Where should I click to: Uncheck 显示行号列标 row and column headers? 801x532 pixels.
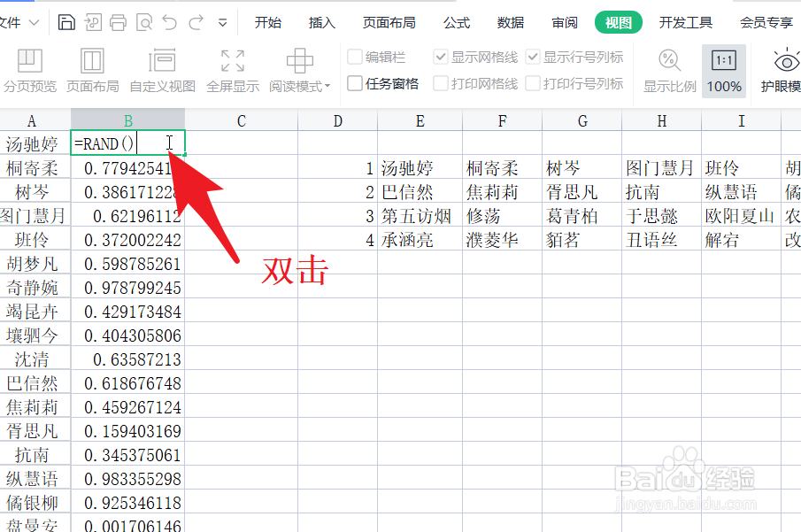click(x=532, y=57)
